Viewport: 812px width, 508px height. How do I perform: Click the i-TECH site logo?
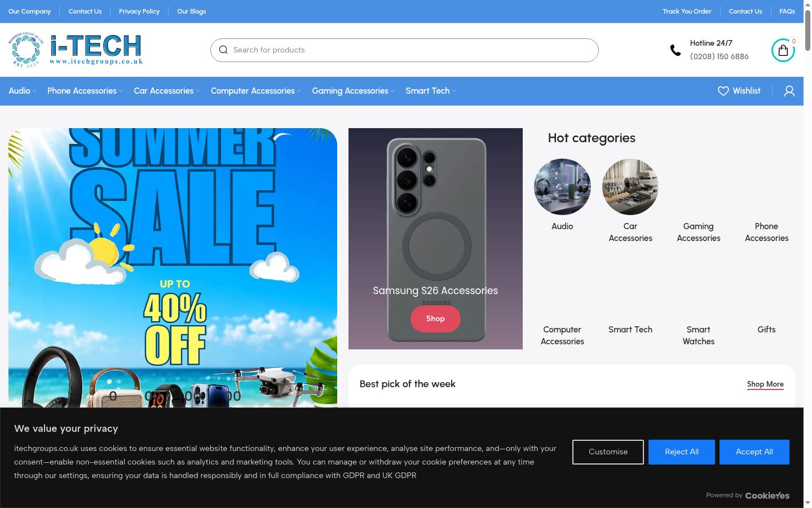tap(76, 50)
